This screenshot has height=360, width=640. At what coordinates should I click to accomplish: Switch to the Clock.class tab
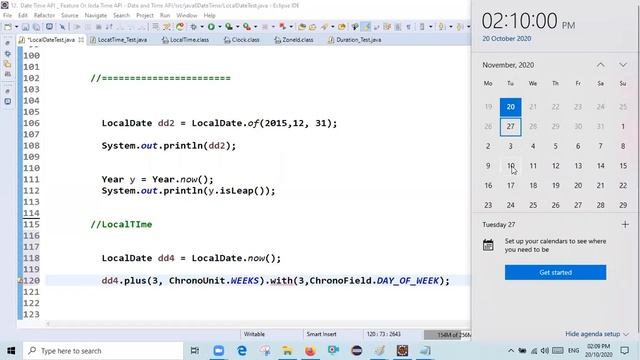coord(242,40)
